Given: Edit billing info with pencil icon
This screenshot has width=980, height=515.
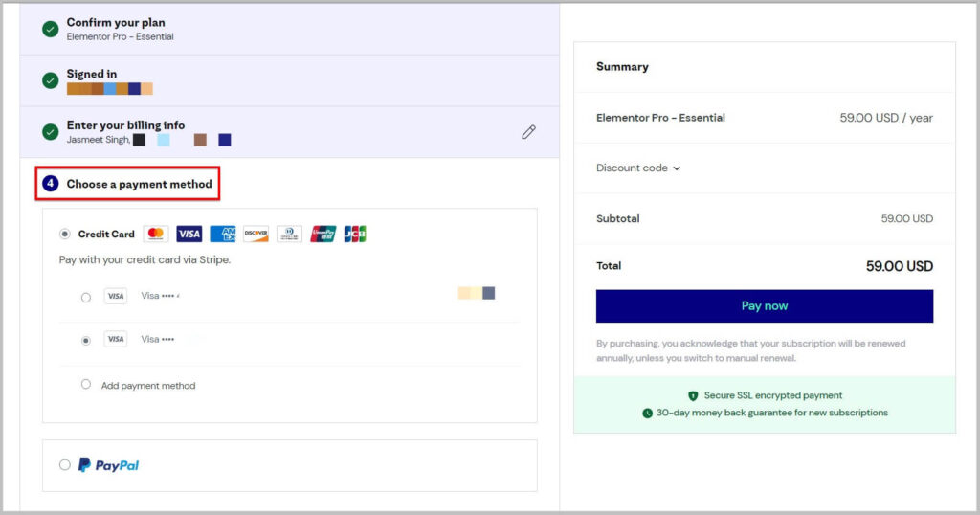Looking at the screenshot, I should pyautogui.click(x=528, y=132).
